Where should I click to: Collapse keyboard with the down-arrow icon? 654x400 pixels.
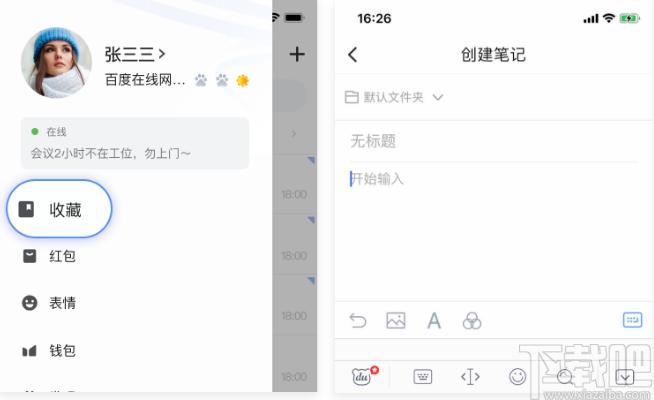tap(625, 377)
